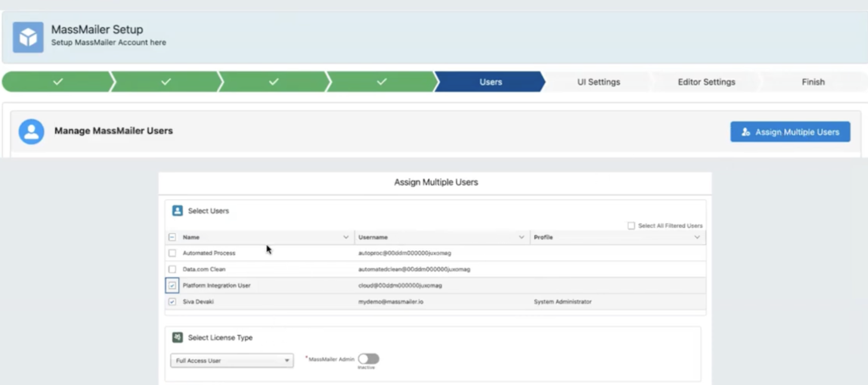Click the Manage MassMailer Users avatar icon
868x385 pixels.
tap(31, 131)
